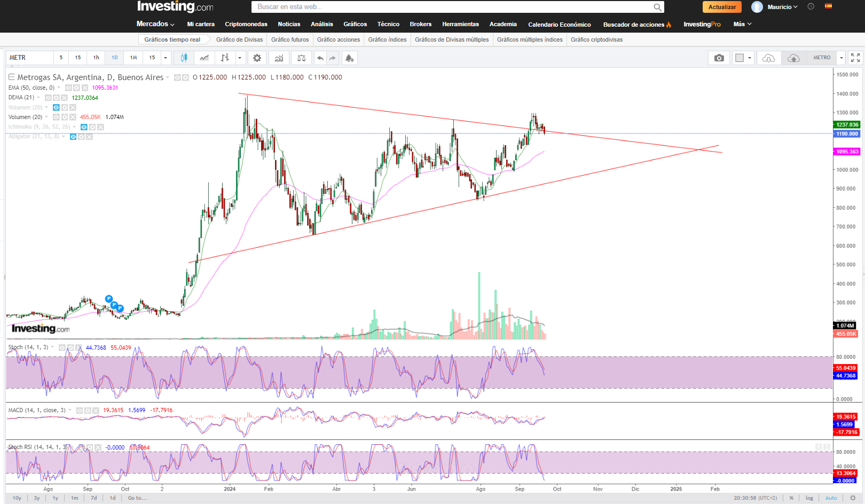
Task: Enter fullscreen chart mode
Action: 855,58
